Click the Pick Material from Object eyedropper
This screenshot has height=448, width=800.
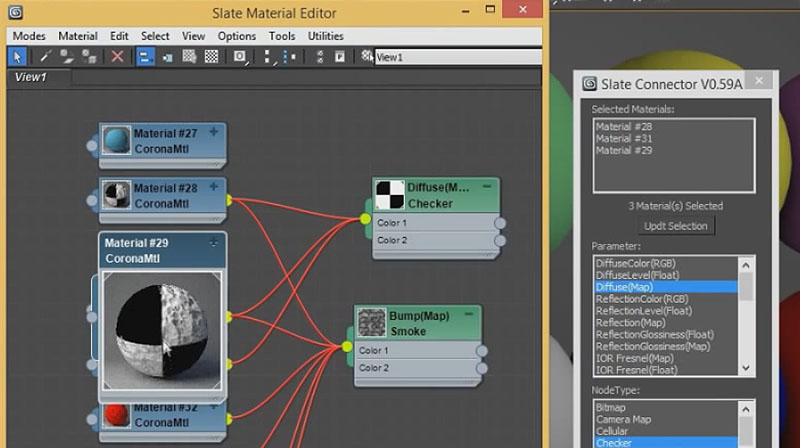[45, 57]
